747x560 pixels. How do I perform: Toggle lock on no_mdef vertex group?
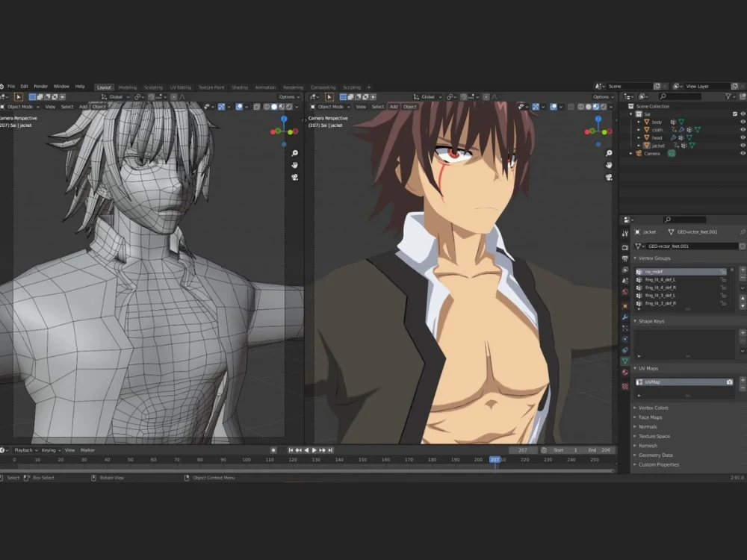[x=723, y=272]
